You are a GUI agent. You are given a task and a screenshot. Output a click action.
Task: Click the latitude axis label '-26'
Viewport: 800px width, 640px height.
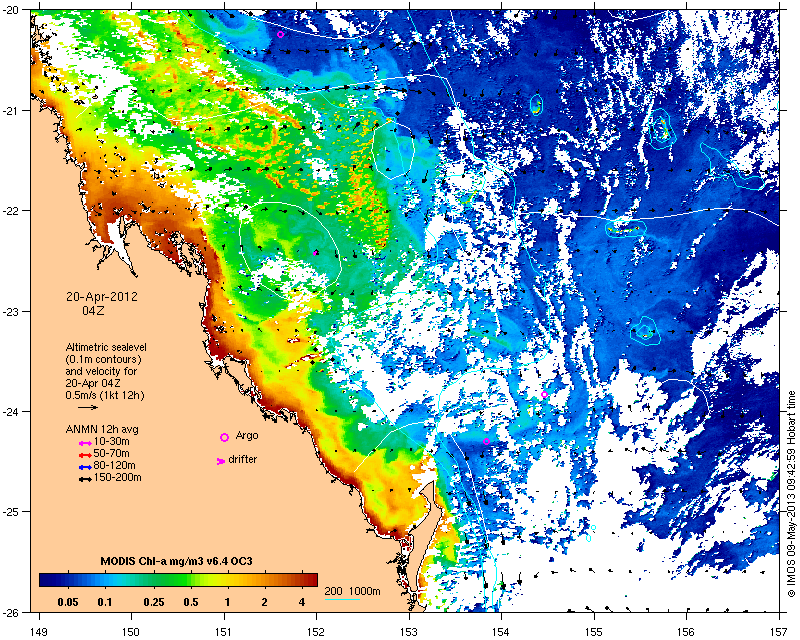11,612
